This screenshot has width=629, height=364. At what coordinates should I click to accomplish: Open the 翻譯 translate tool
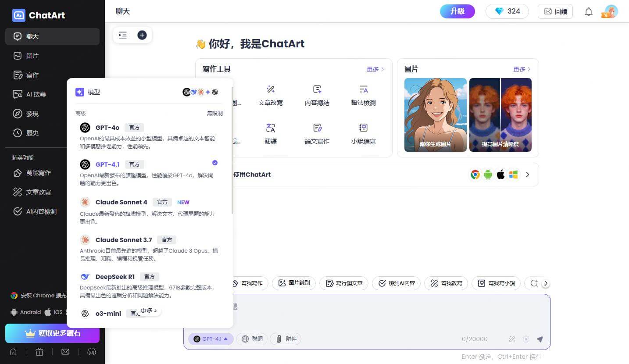click(271, 134)
